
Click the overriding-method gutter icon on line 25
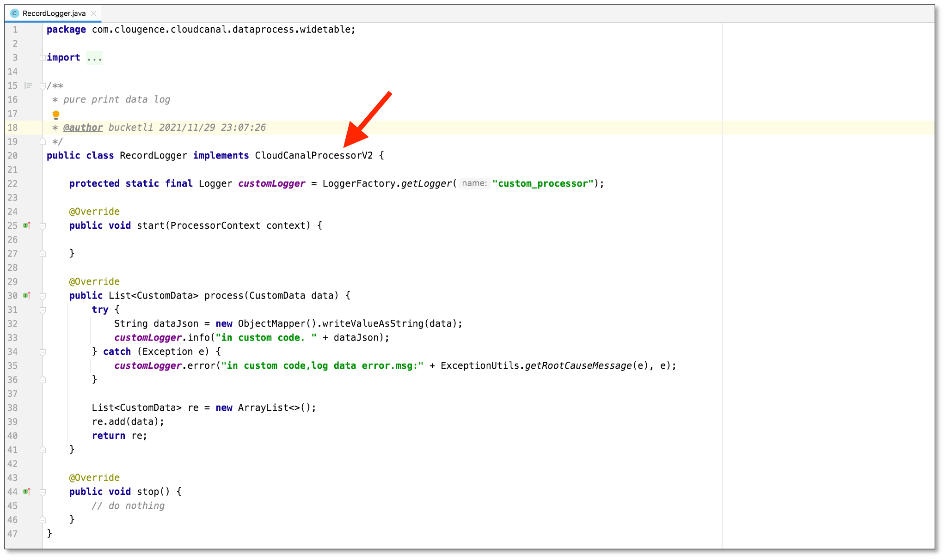tap(26, 225)
